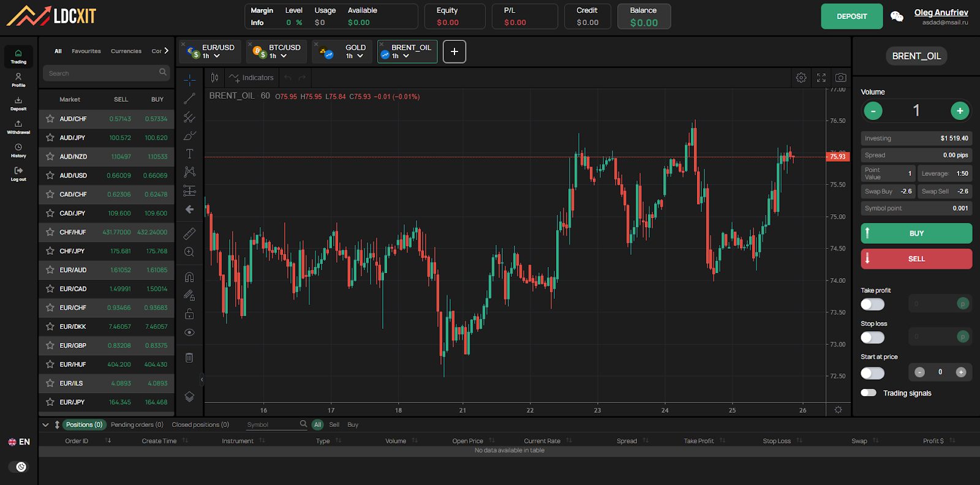
Task: Decrease volume with minus button
Action: coord(873,111)
